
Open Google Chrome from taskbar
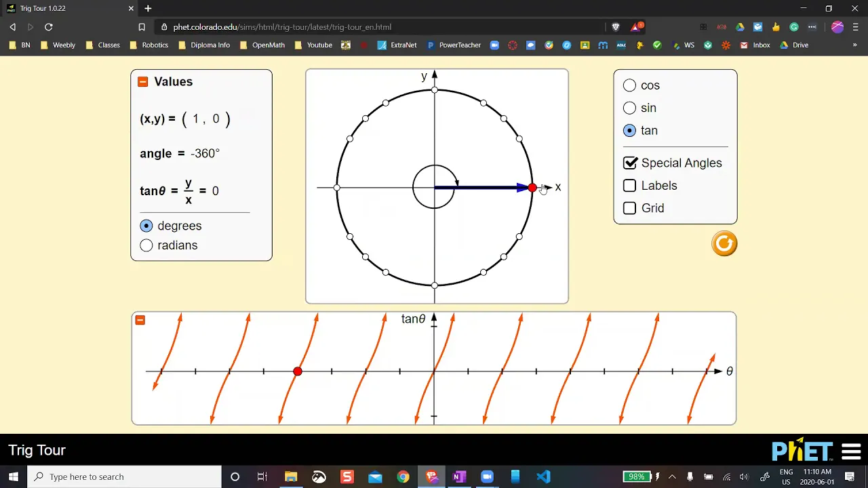pyautogui.click(x=403, y=476)
